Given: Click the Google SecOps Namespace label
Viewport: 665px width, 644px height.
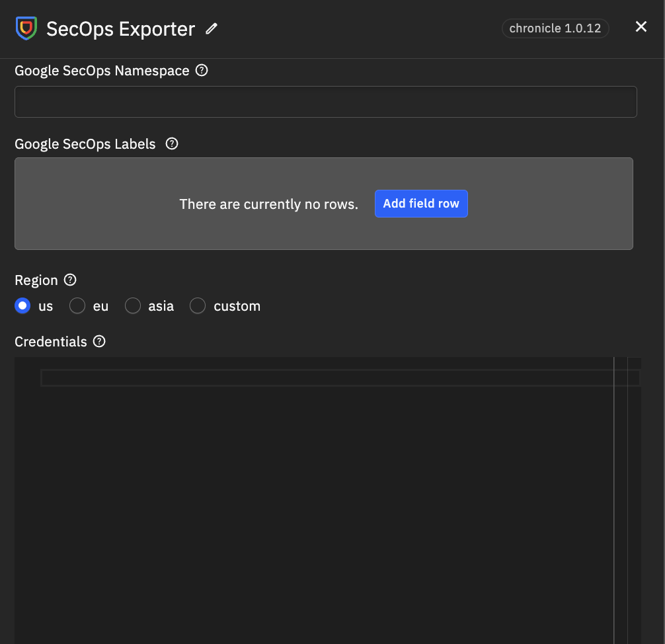Looking at the screenshot, I should tap(102, 71).
